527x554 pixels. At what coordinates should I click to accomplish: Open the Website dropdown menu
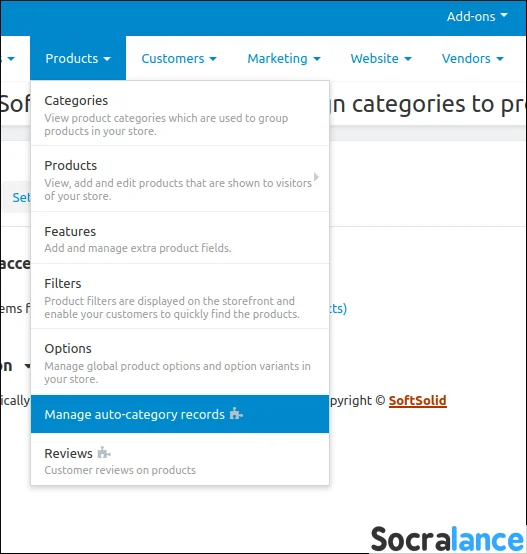381,58
